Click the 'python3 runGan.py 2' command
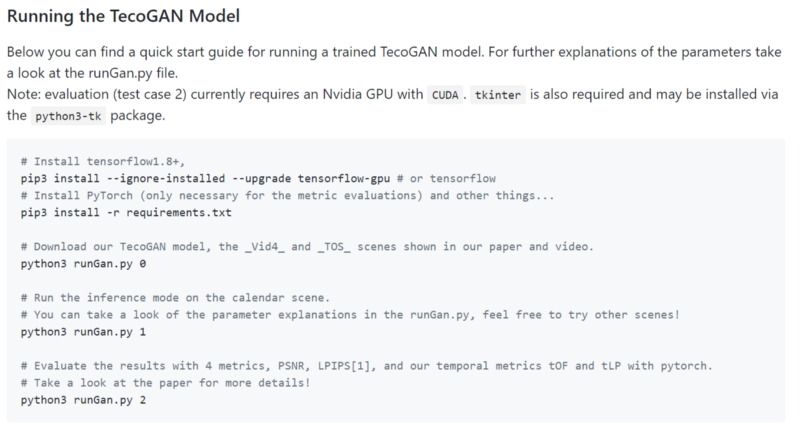This screenshot has width=800, height=431. [83, 400]
